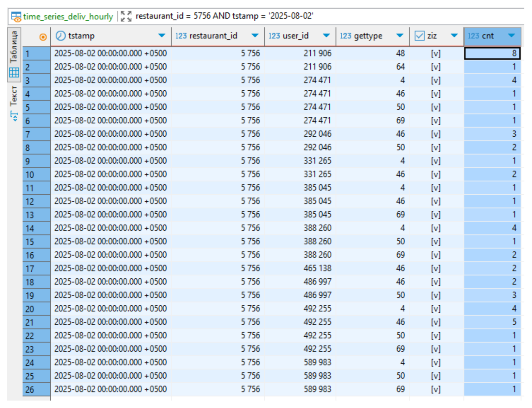
Task: Expand the cnt column dropdown arrow
Action: coord(511,36)
